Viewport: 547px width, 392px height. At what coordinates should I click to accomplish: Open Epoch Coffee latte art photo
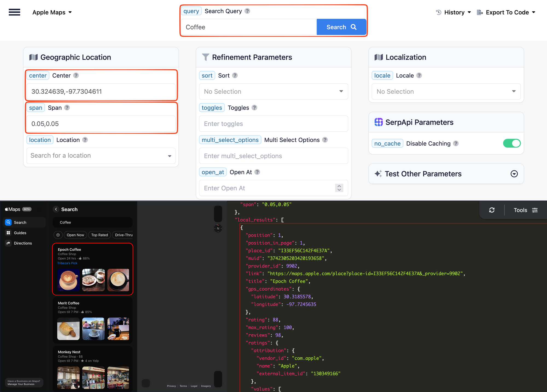click(118, 280)
